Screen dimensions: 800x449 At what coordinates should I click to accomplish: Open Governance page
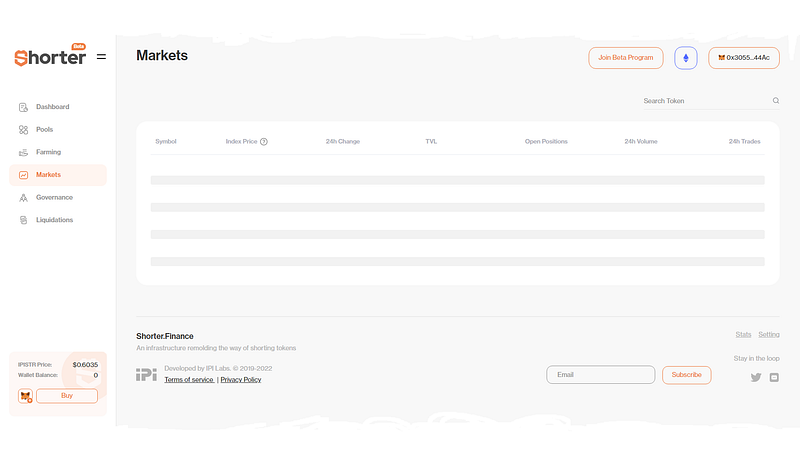click(58, 197)
